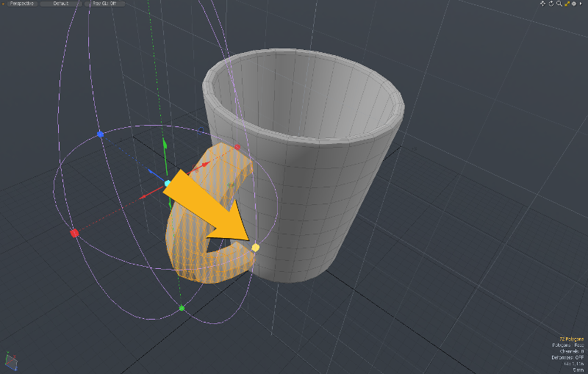The image size is (588, 374).
Task: Click the blue handle on the rotate ring
Action: point(101,134)
